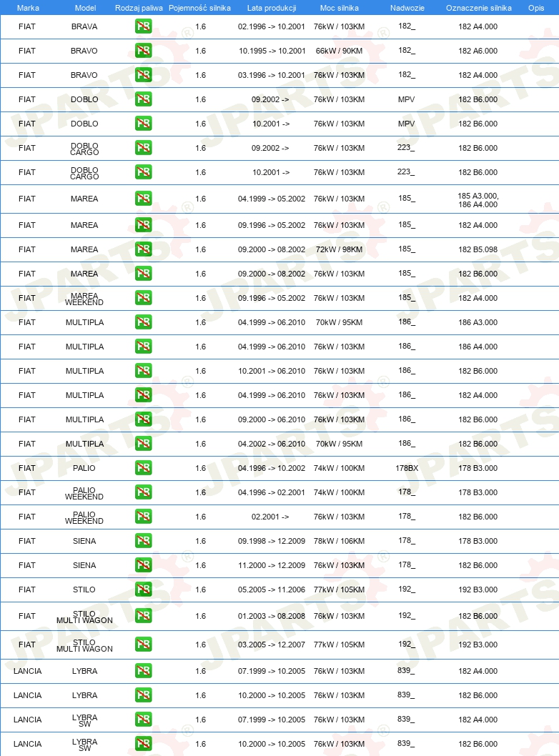Click the 05.2005 -> 11.2006 production years
Image resolution: width=559 pixels, height=756 pixels.
point(272,590)
